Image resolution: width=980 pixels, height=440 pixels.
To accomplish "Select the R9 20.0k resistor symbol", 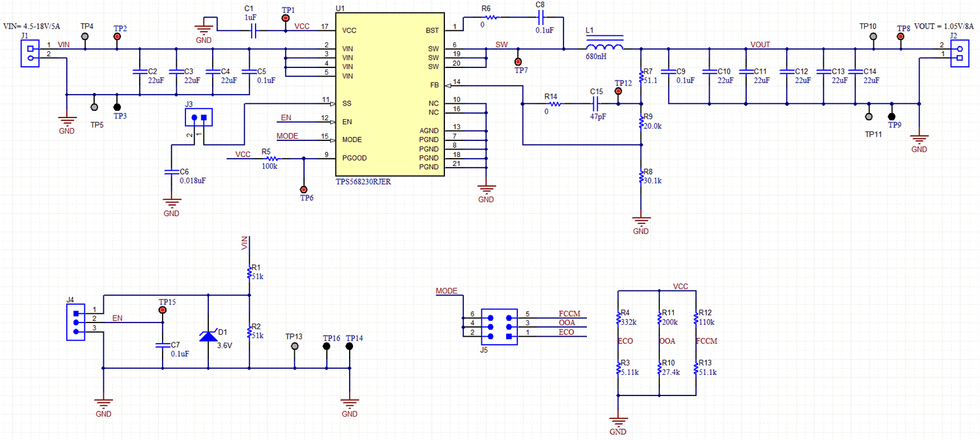I will (x=641, y=122).
